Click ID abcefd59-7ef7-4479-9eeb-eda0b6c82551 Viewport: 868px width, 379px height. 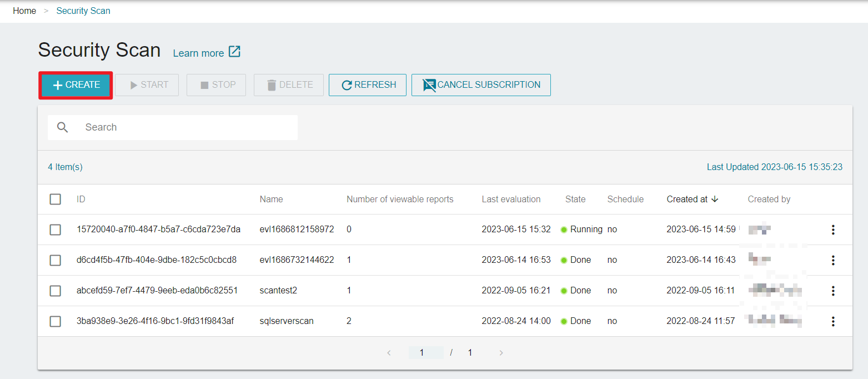(x=157, y=291)
